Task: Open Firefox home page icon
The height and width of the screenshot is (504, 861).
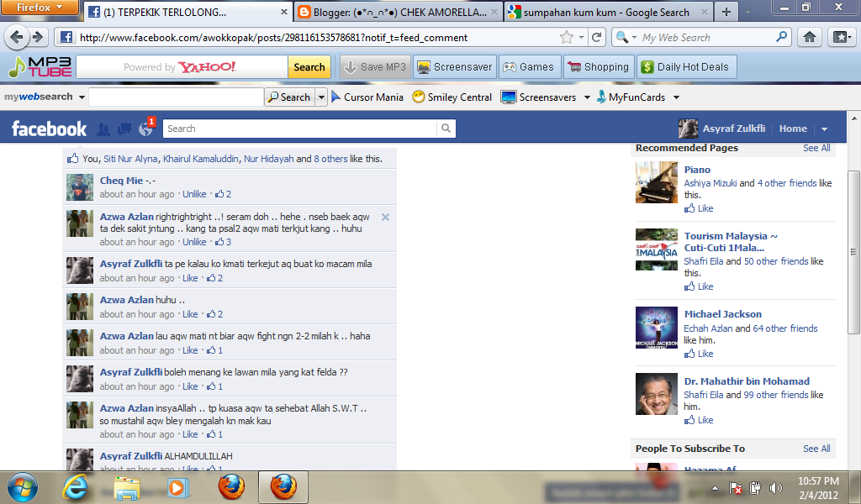Action: 810,37
